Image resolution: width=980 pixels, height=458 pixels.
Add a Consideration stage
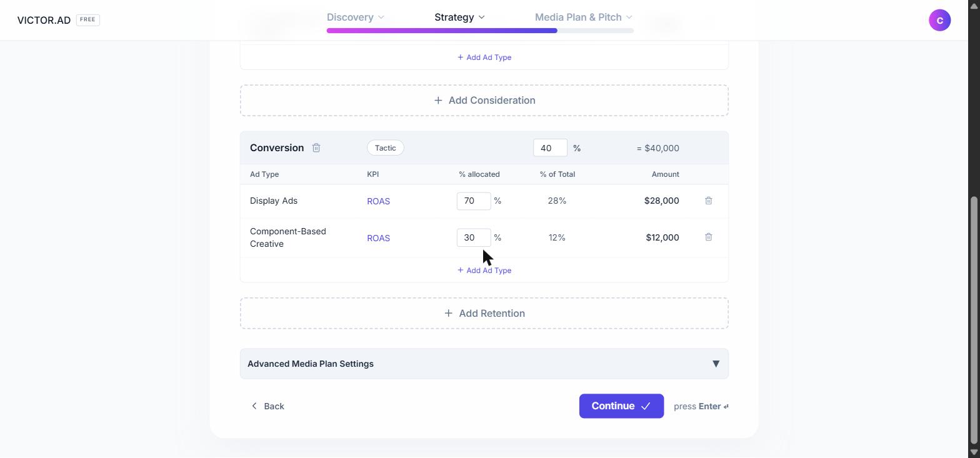484,101
